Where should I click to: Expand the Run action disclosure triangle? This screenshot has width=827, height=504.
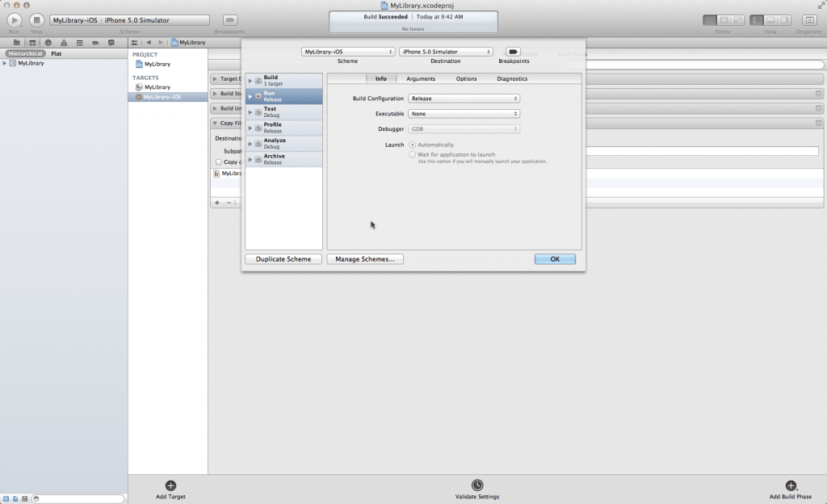tap(250, 96)
